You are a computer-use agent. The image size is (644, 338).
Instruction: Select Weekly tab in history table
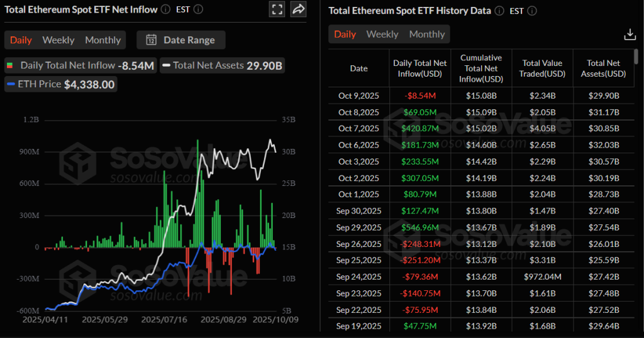[x=382, y=35]
